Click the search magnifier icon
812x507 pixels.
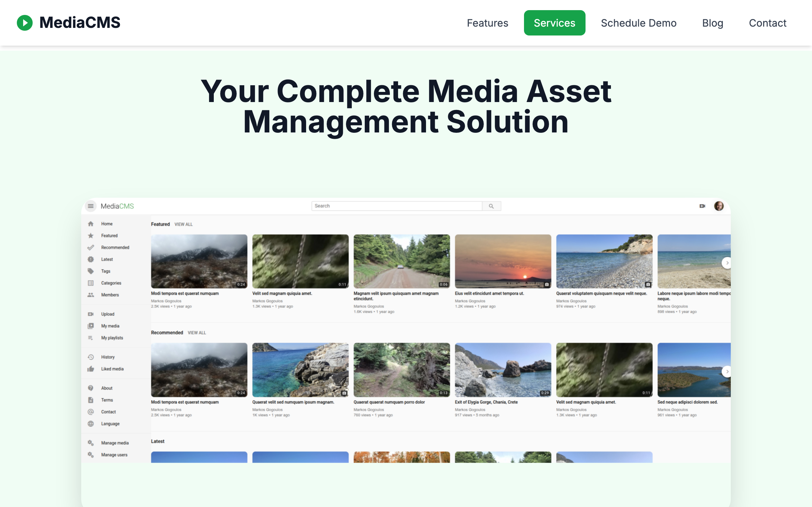click(491, 206)
